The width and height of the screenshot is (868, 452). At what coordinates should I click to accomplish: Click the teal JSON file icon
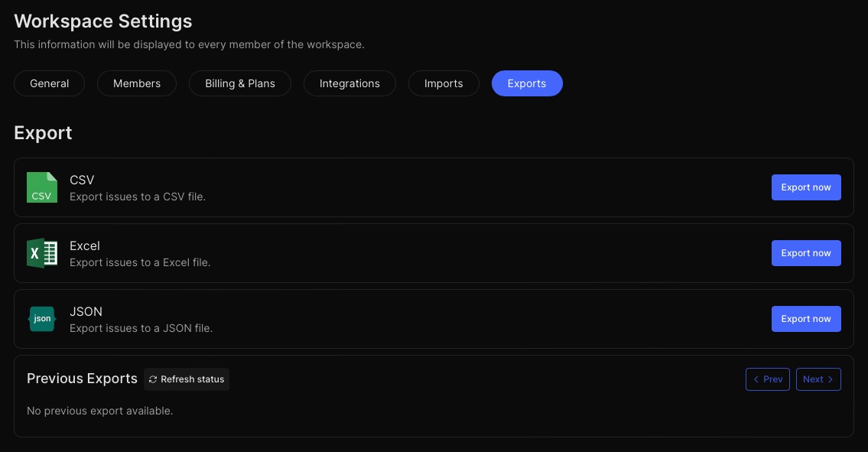pos(42,319)
